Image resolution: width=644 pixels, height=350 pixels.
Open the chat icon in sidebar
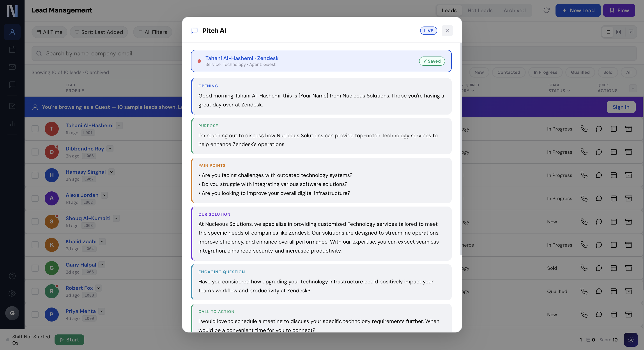point(12,85)
